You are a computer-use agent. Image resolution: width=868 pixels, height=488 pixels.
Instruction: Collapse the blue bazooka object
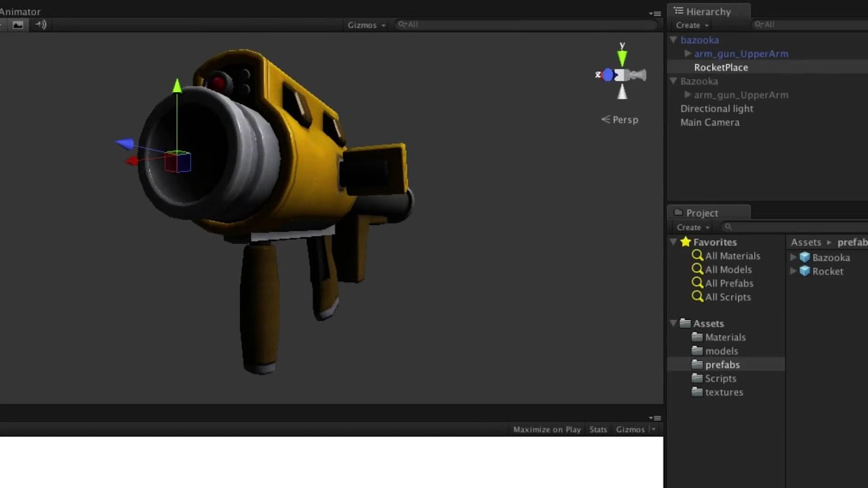673,40
